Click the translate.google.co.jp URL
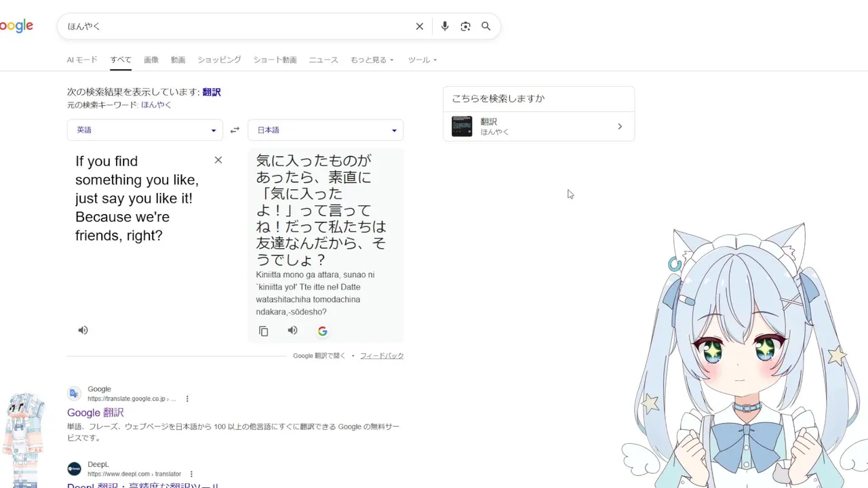The image size is (868, 488). 131,399
